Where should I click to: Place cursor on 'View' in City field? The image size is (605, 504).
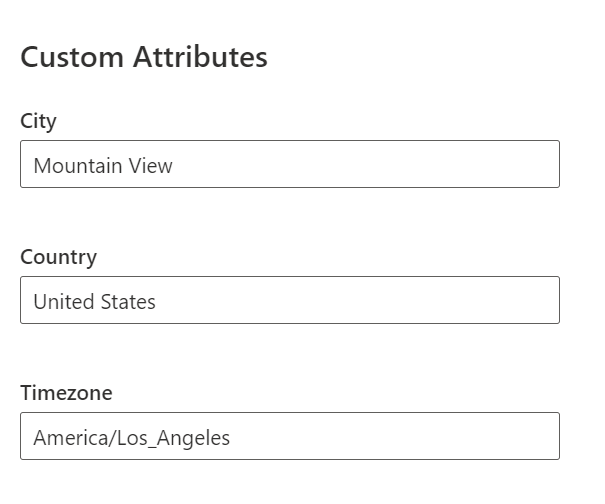pyautogui.click(x=151, y=166)
